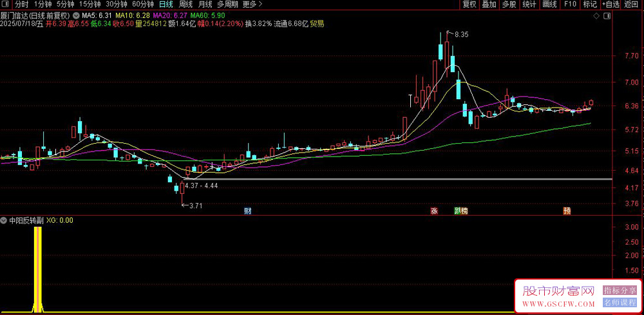Viewport: 644px width, 315px height.
Task: Select the 60分钟 period tab
Action: click(x=143, y=5)
